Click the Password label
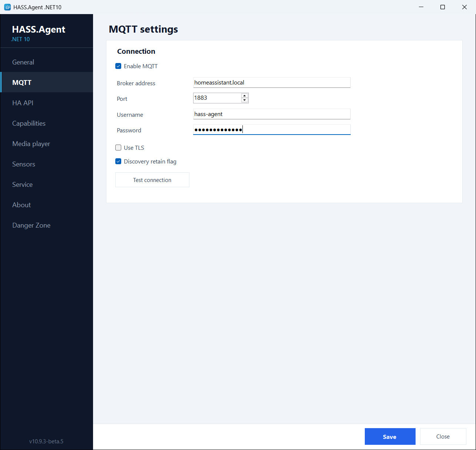The width and height of the screenshot is (476, 450). pos(129,130)
